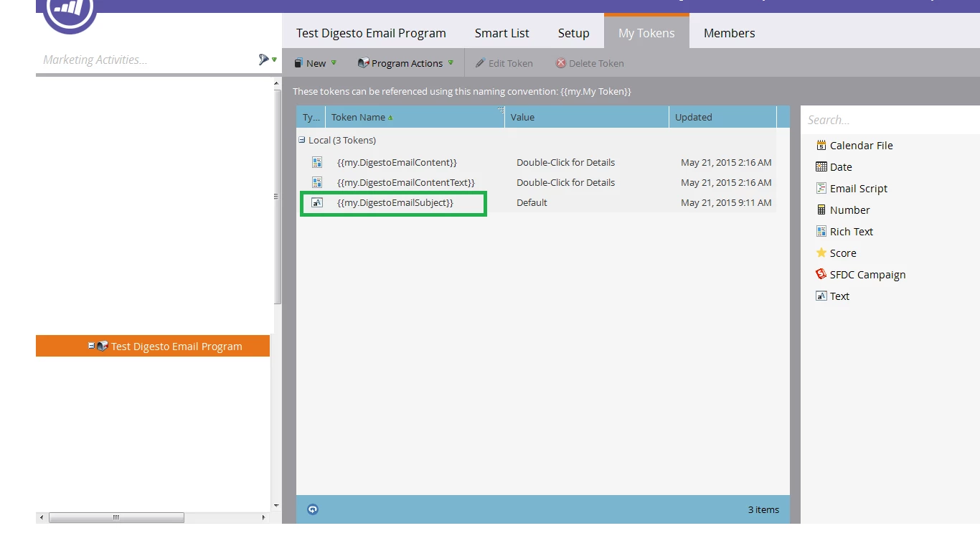Click the refresh icon in grid footer
The width and height of the screenshot is (980, 551).
coord(313,509)
